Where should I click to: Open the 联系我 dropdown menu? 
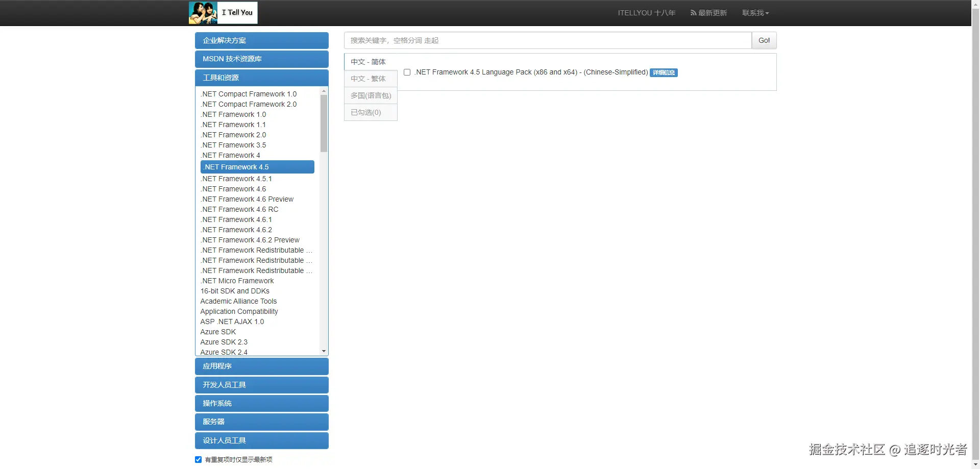coord(755,13)
